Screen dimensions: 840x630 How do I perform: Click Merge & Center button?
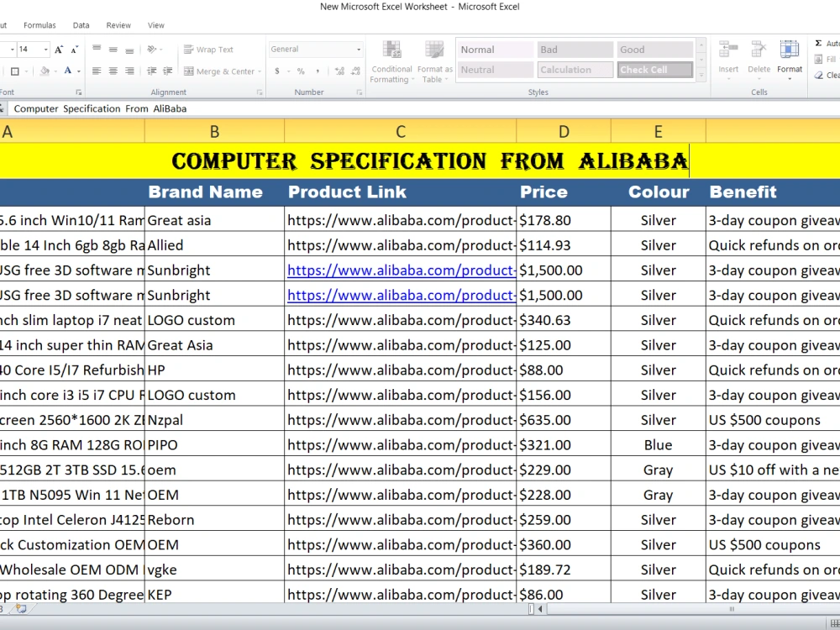coord(218,71)
